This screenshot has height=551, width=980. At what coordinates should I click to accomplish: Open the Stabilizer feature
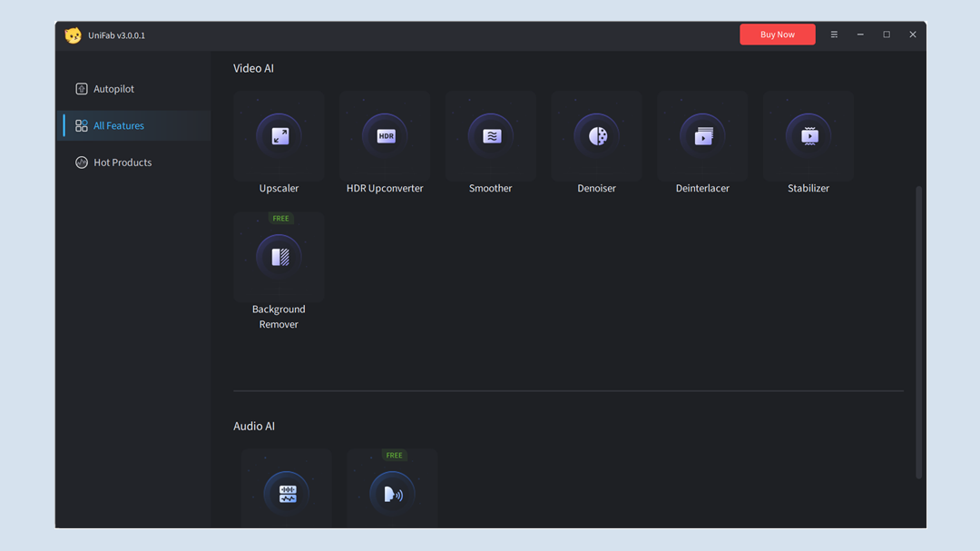[808, 136]
